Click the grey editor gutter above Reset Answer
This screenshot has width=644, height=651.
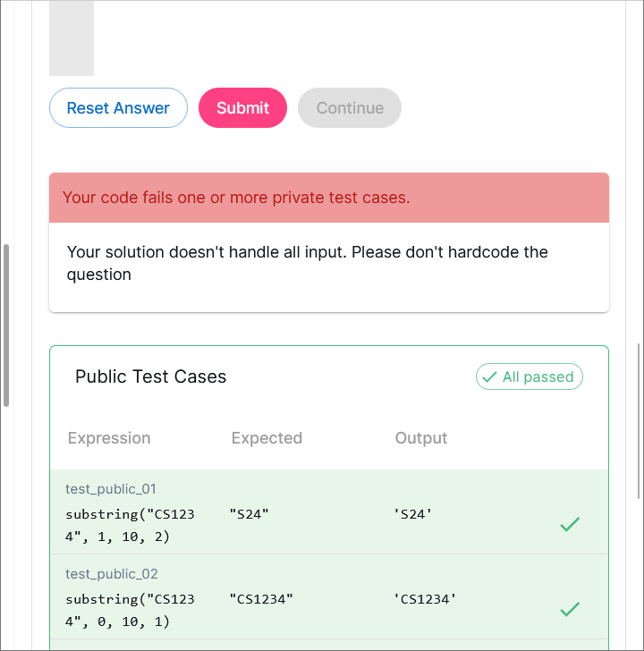[72, 38]
